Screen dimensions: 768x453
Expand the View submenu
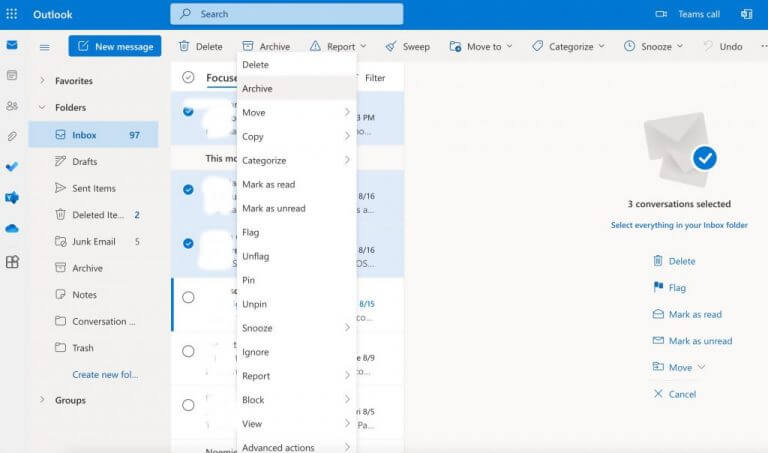(296, 424)
